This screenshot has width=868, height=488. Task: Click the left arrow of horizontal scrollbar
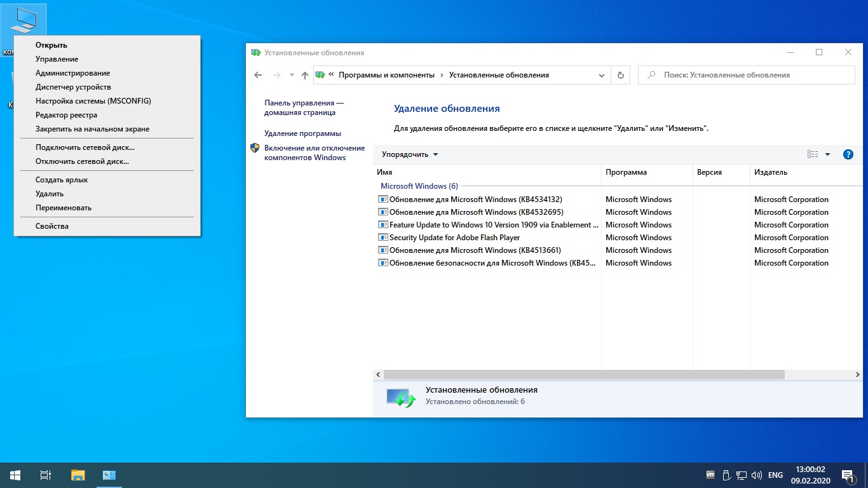click(378, 375)
